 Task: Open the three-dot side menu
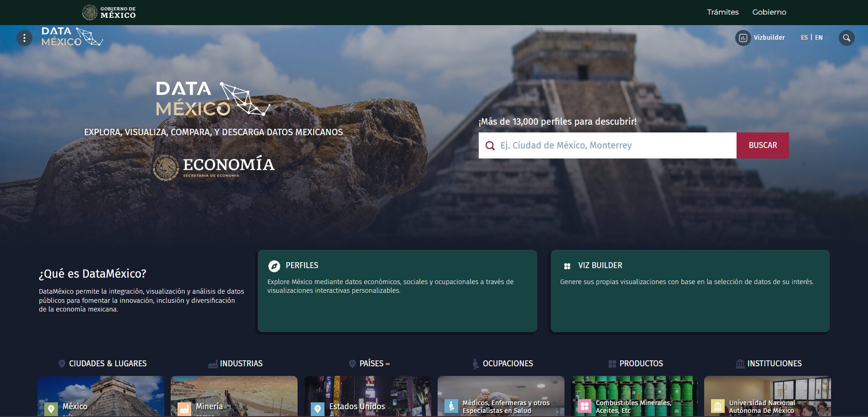(x=25, y=38)
